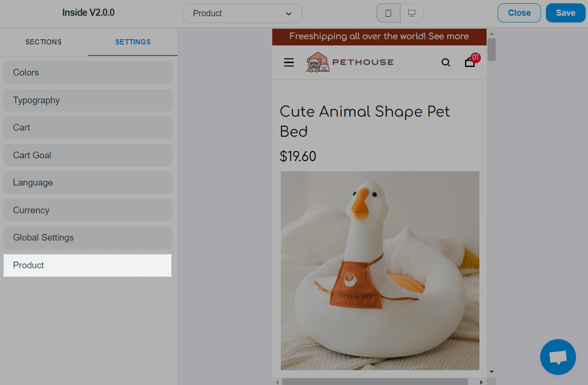The height and width of the screenshot is (385, 588).
Task: Open Currency settings
Action: pyautogui.click(x=88, y=210)
